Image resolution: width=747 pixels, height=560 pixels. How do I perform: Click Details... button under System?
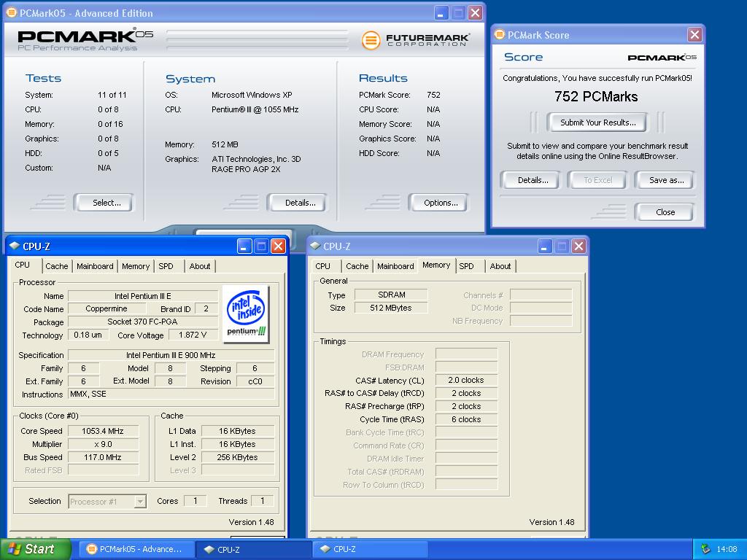click(297, 203)
